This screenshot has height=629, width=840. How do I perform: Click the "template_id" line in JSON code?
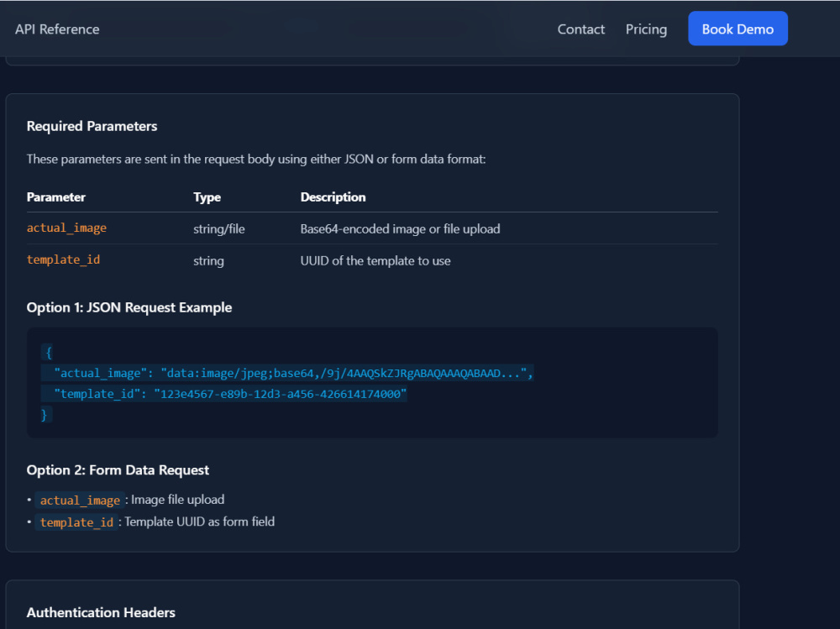pyautogui.click(x=224, y=394)
